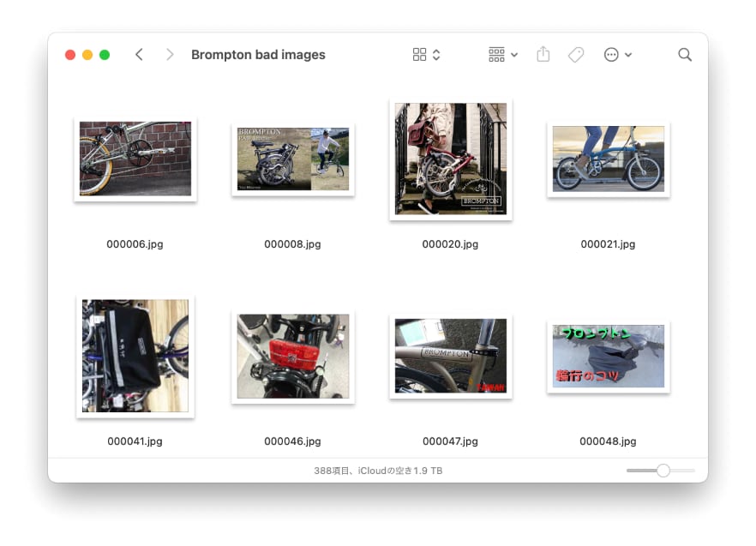Viewport: 756px width, 546px height.
Task: Open the chevron beside action menu
Action: [629, 55]
